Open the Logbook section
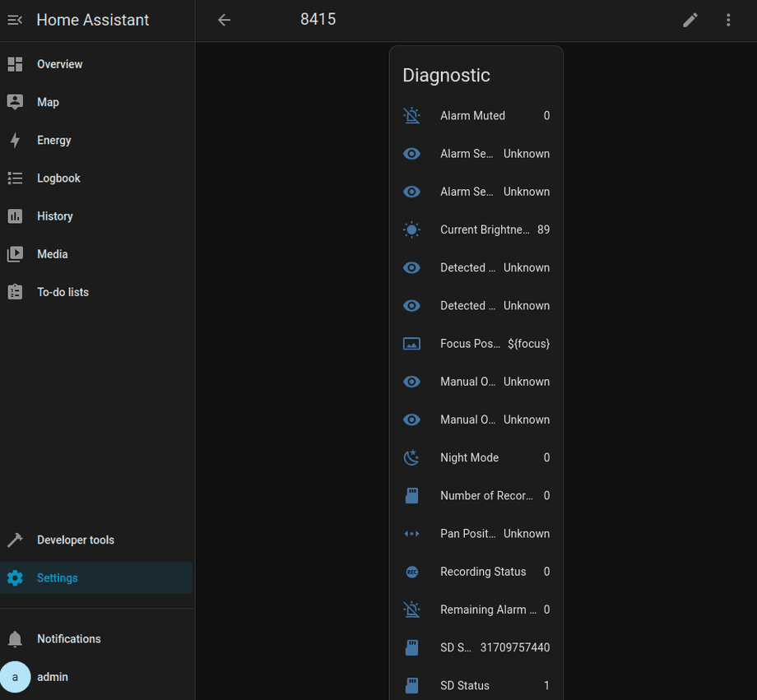The height and width of the screenshot is (700, 757). coord(58,178)
